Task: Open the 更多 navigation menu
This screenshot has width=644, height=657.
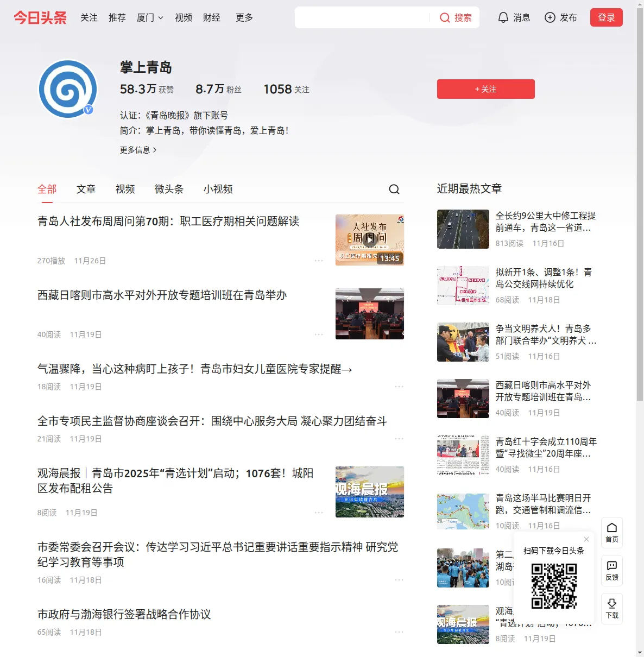Action: (x=244, y=17)
